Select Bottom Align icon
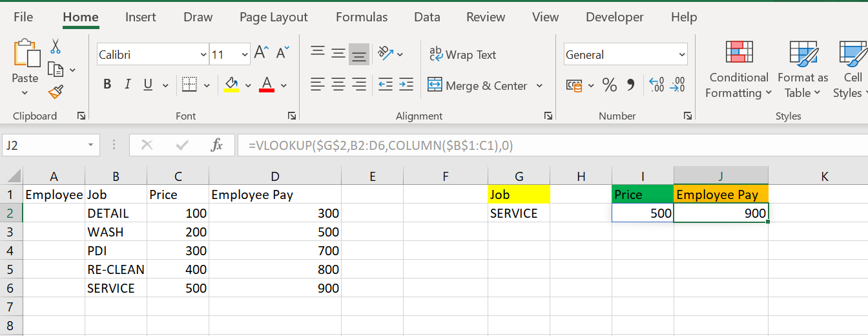The image size is (868, 336). click(x=359, y=54)
